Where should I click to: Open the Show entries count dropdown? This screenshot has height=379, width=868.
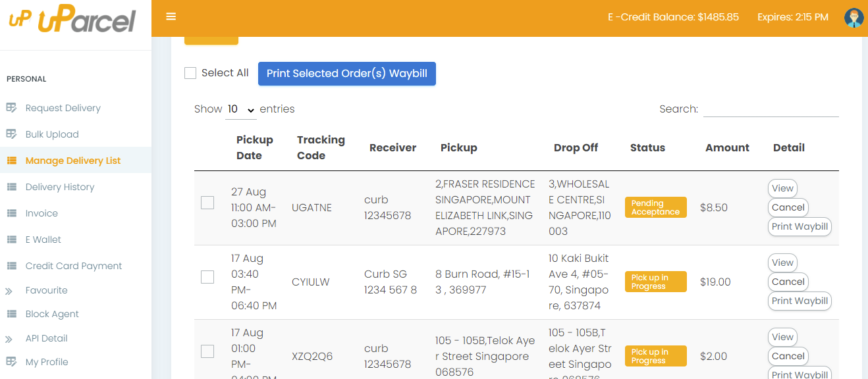click(241, 109)
